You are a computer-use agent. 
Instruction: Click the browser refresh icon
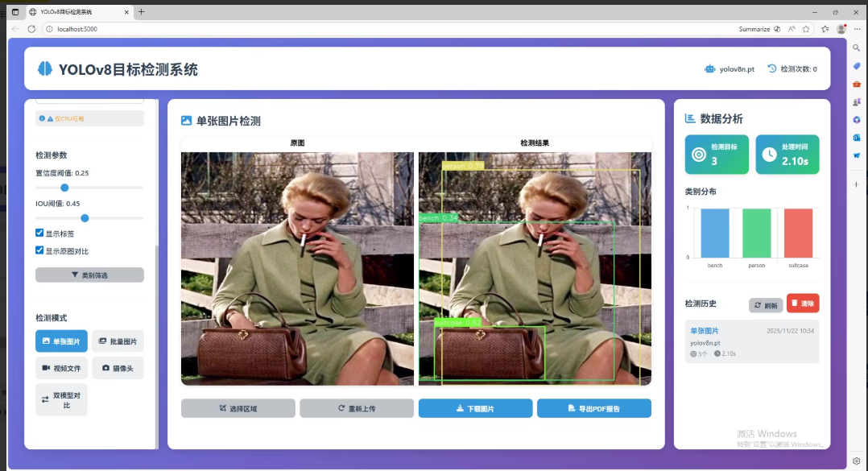[31, 29]
